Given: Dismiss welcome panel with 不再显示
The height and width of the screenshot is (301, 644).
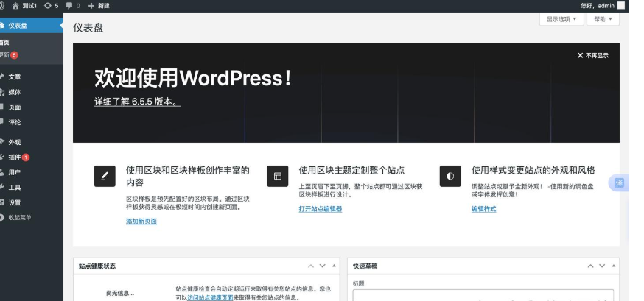Looking at the screenshot, I should pyautogui.click(x=593, y=55).
